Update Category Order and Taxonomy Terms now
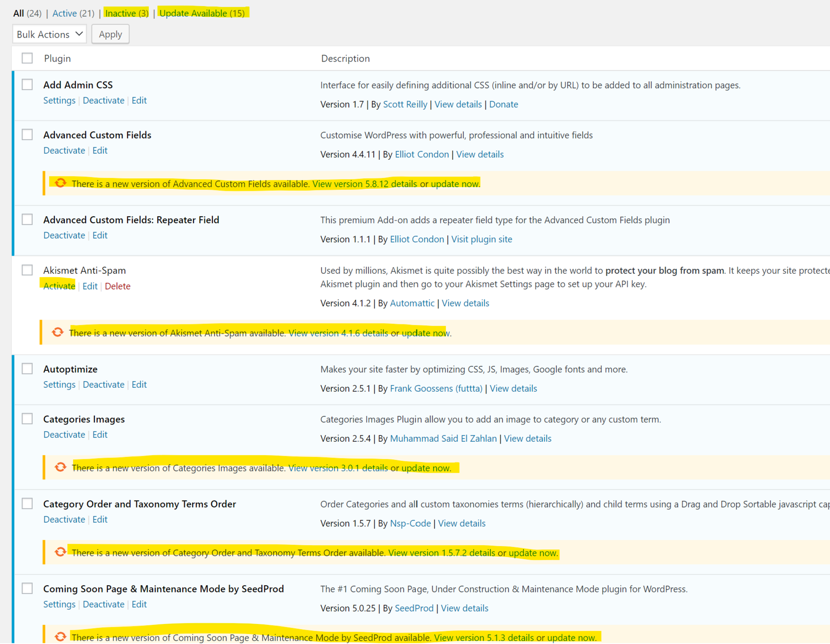Image resolution: width=830 pixels, height=644 pixels. coord(532,553)
